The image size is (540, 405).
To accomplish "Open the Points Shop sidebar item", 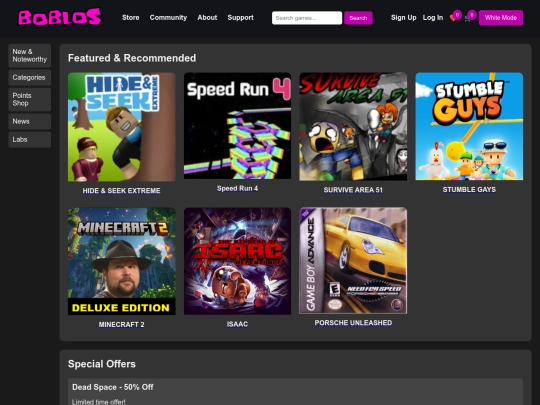I will click(30, 99).
